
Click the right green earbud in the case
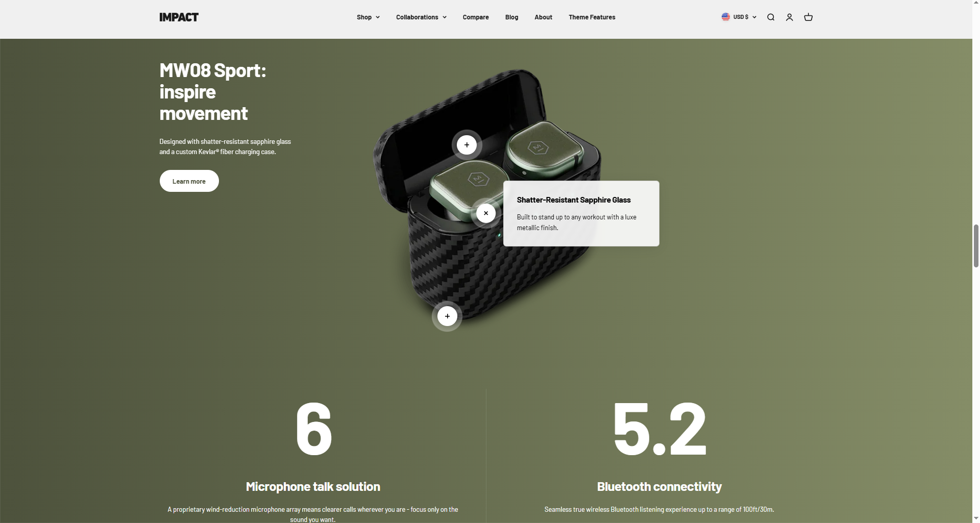(541, 148)
